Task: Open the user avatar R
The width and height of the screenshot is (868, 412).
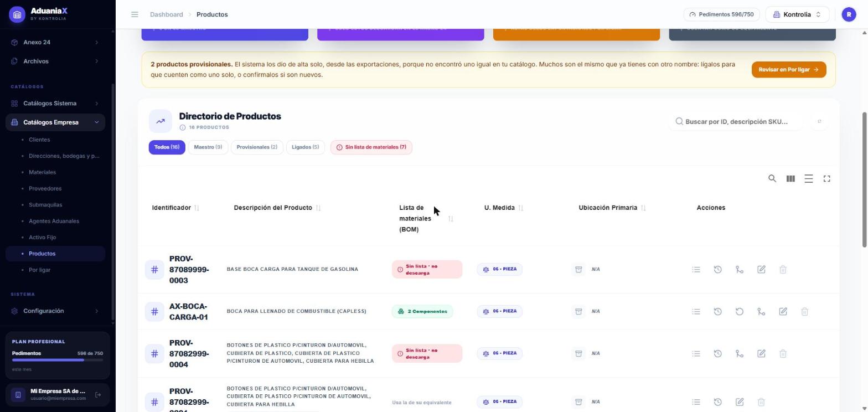Action: 849,14
